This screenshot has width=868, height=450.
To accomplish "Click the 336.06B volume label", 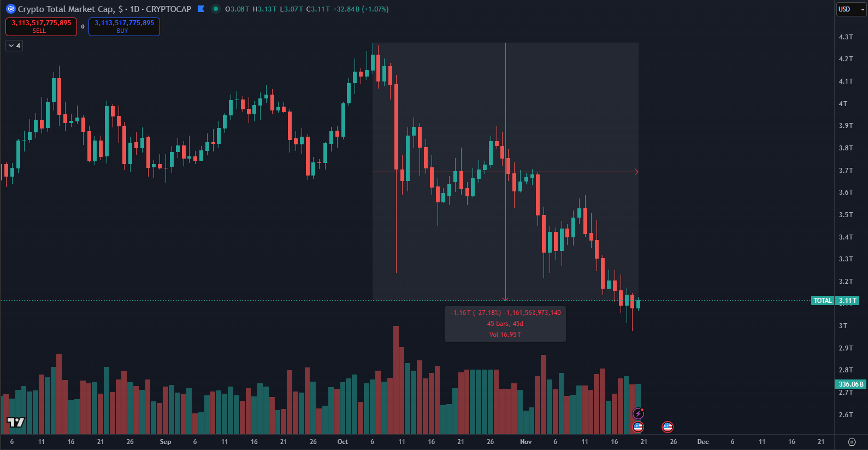I will point(851,384).
